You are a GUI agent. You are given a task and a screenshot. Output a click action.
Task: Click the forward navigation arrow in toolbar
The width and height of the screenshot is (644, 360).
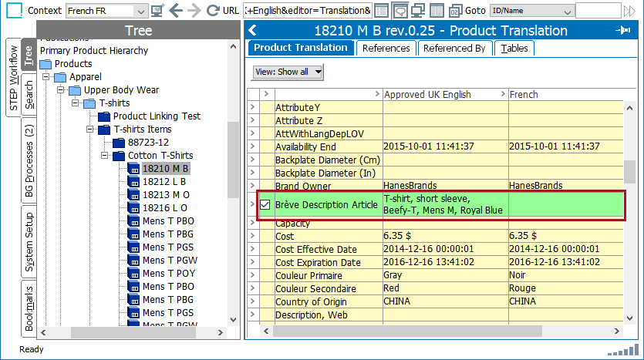coord(194,11)
